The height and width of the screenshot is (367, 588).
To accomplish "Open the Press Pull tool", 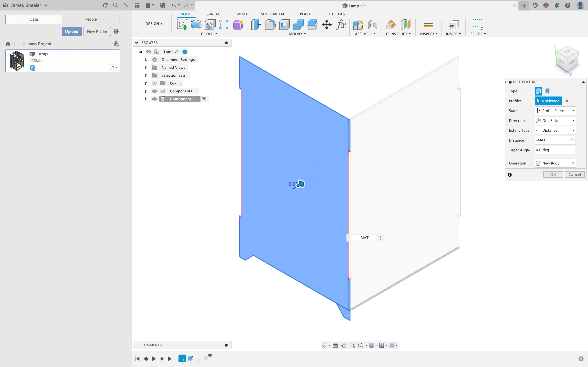I will pyautogui.click(x=256, y=25).
